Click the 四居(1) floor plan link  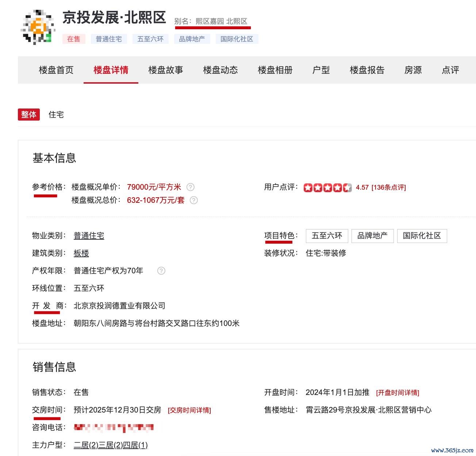[x=135, y=445]
